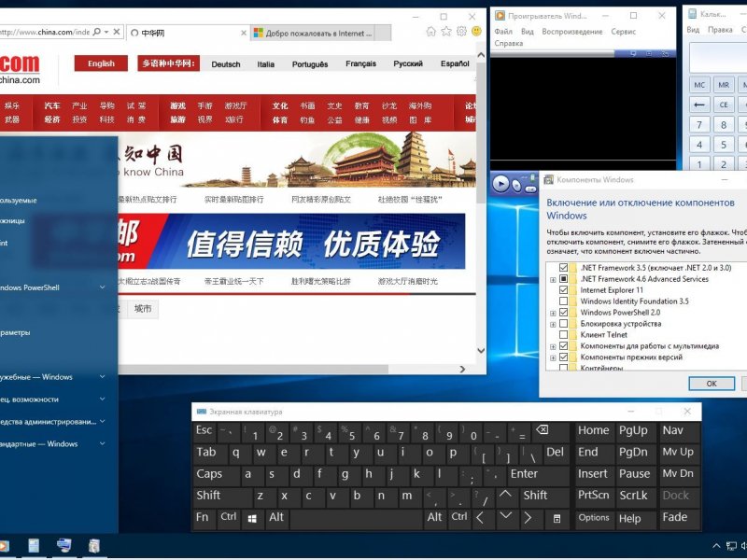The width and height of the screenshot is (747, 560).
Task: Show hidden tray icons chevron
Action: tap(716, 546)
